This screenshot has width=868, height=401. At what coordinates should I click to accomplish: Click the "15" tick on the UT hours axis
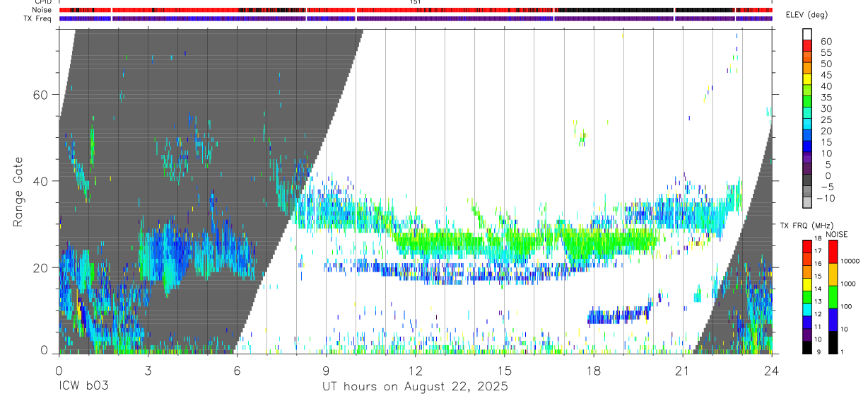(x=504, y=370)
